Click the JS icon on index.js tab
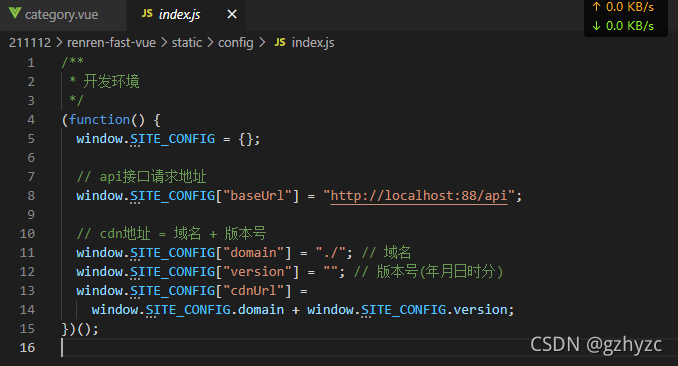 pos(147,14)
